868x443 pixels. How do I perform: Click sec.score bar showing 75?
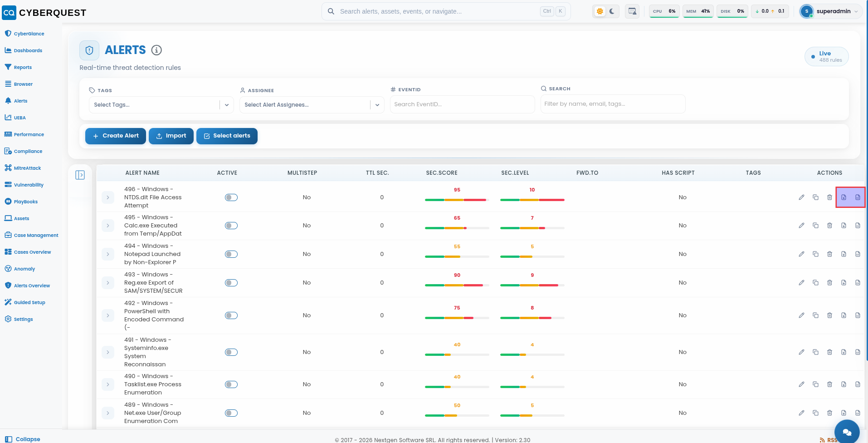click(457, 318)
